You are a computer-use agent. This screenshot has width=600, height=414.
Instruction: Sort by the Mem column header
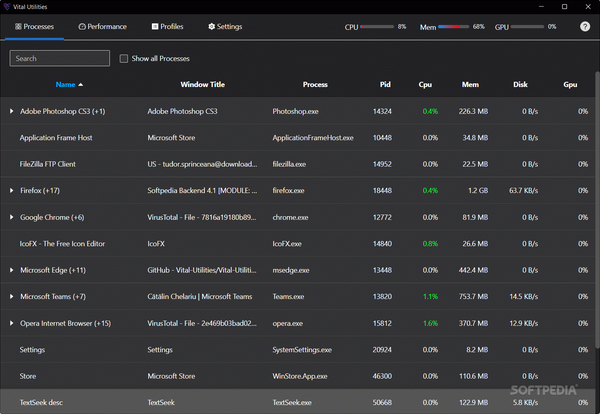470,85
